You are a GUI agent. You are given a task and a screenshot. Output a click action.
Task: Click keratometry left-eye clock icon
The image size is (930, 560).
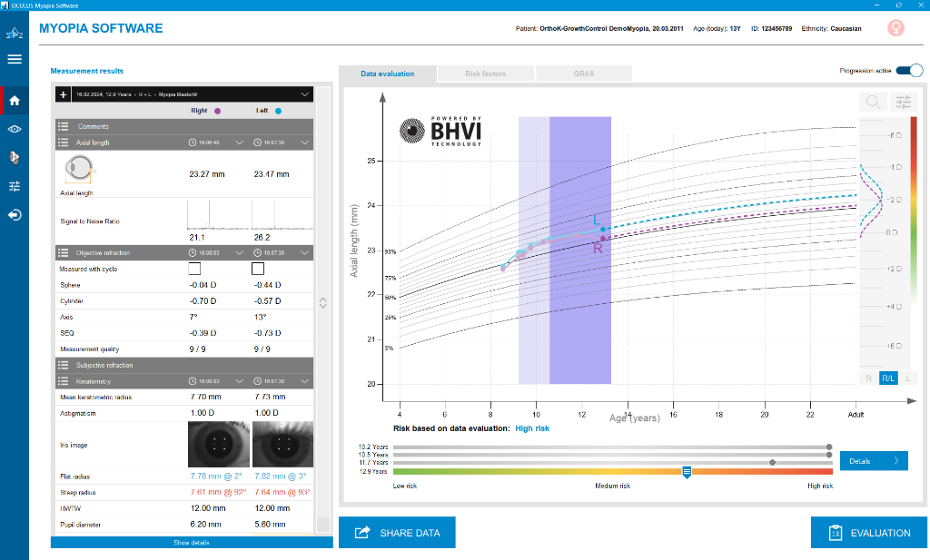click(257, 381)
